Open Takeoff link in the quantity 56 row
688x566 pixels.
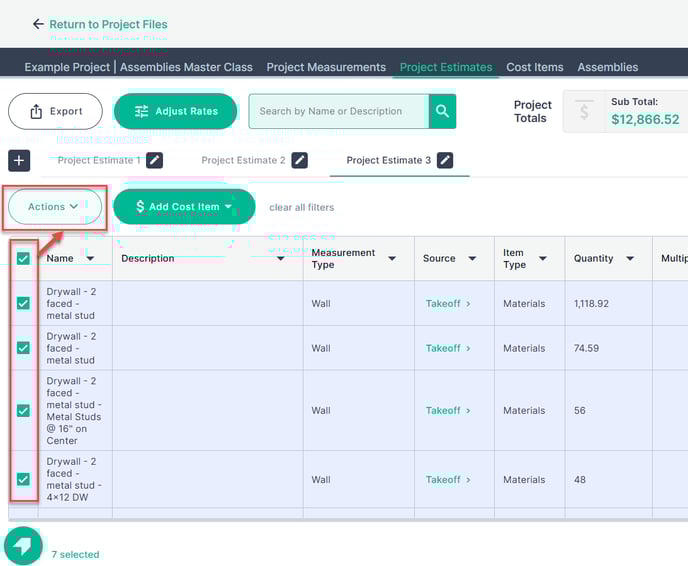tap(448, 411)
